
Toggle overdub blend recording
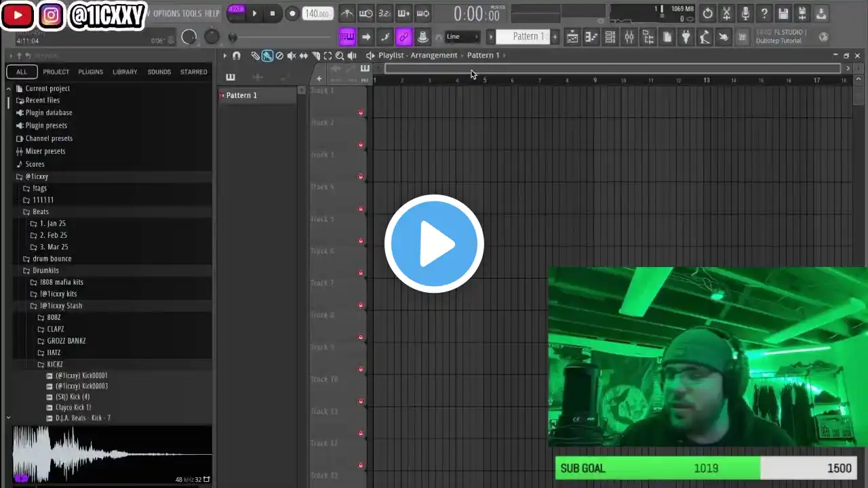pos(403,13)
